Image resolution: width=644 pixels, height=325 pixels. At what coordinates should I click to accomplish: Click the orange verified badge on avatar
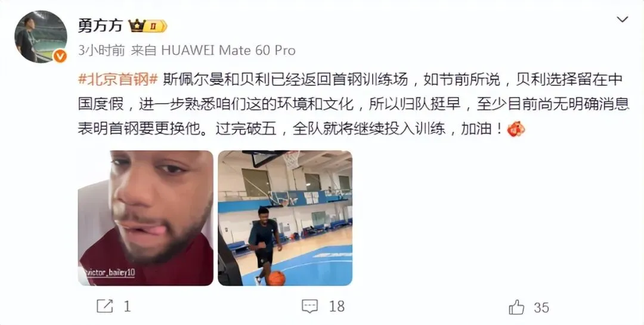[x=60, y=56]
